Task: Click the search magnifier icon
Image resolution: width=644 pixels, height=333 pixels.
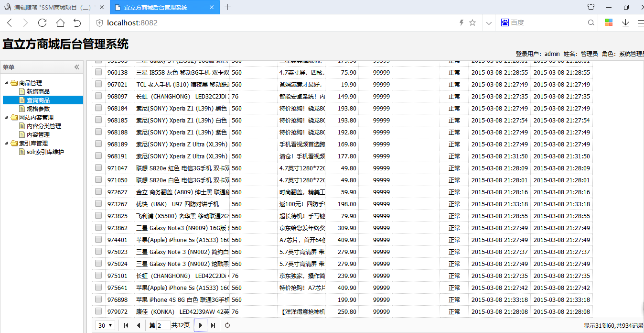Action: pos(591,22)
